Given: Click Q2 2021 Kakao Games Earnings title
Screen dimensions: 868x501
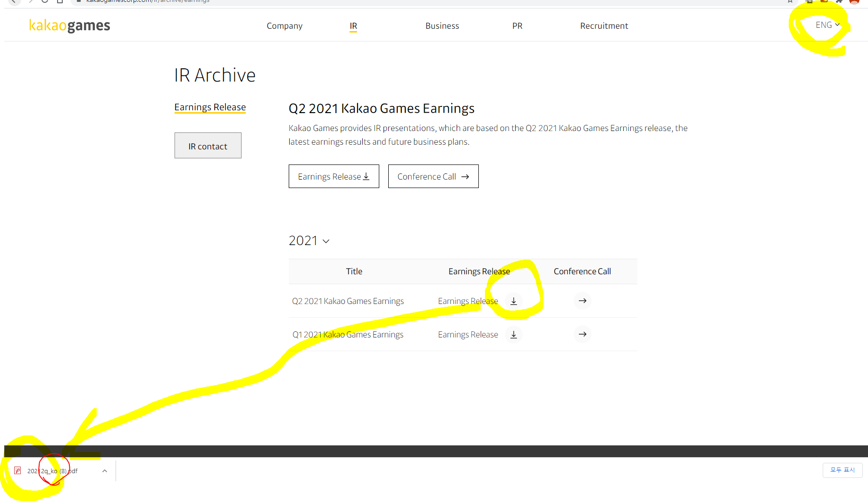Looking at the screenshot, I should (348, 301).
